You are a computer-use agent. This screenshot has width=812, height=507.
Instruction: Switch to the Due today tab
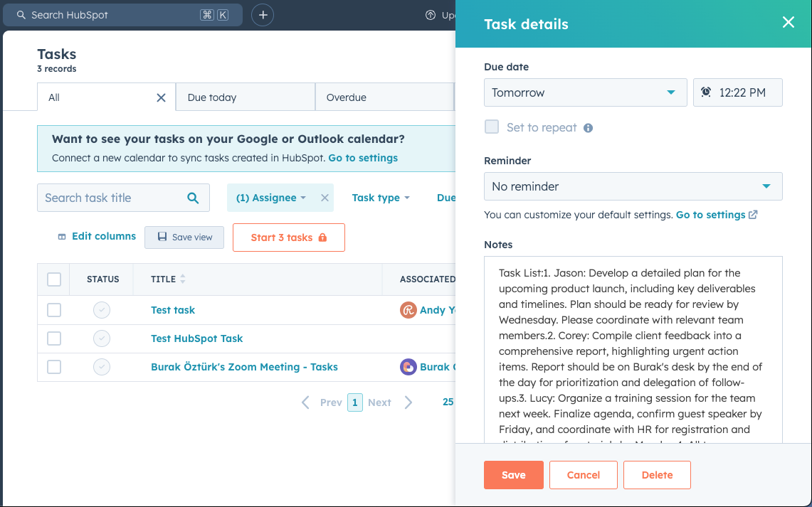[246, 97]
